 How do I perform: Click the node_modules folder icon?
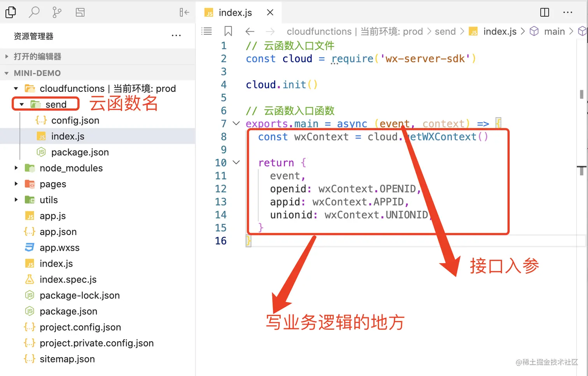tap(30, 168)
